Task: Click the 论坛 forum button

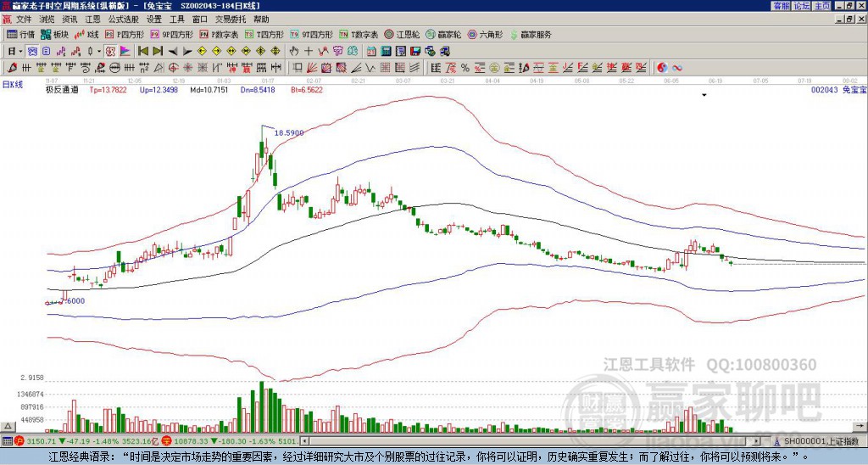Action: [801, 6]
